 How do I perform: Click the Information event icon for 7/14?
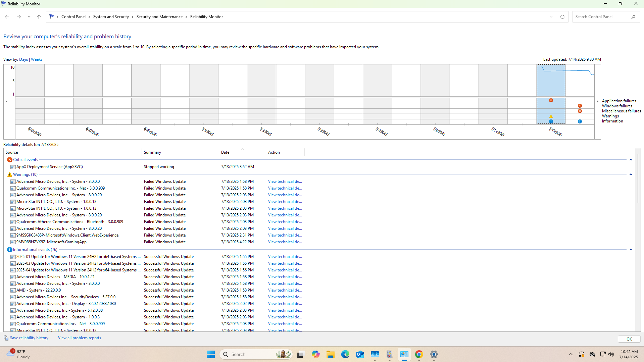point(580,121)
